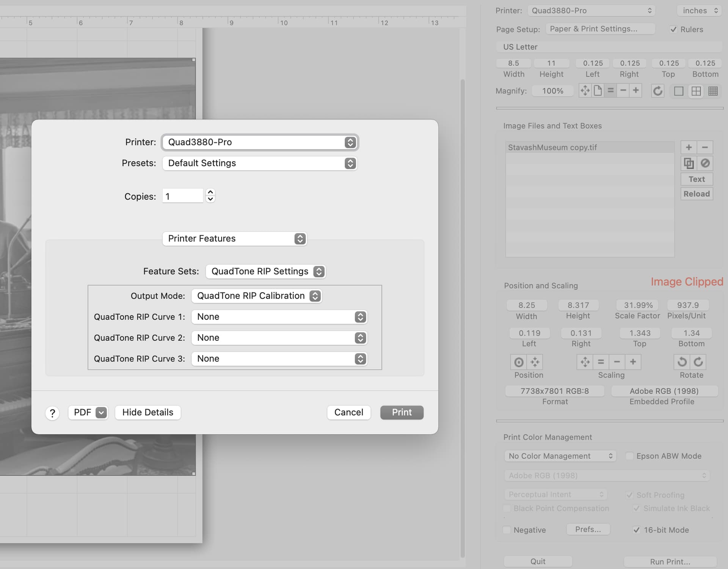Duplicate the selected image with the copy icon
This screenshot has height=569, width=728.
(689, 163)
